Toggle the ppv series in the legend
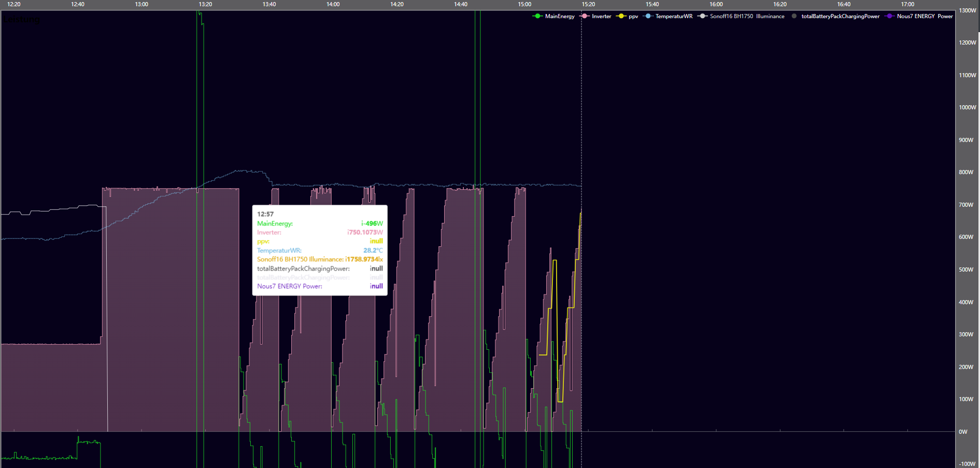Viewport: 980px width, 468px height. [627, 17]
